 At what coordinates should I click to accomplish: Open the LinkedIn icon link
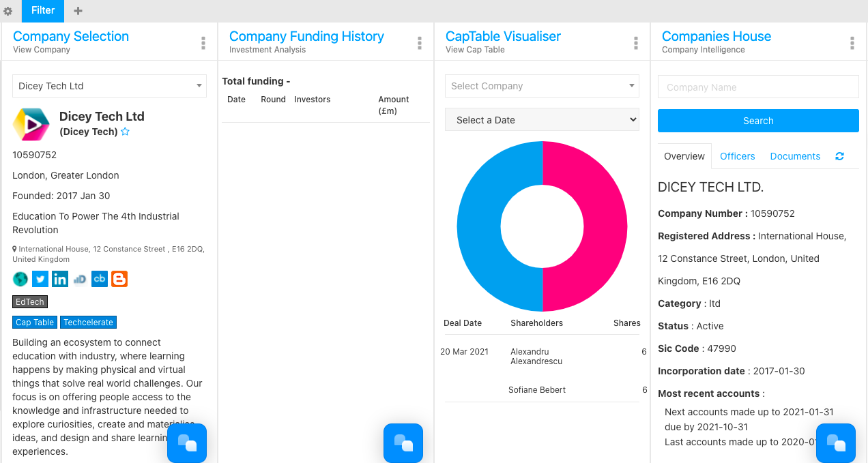tap(60, 279)
